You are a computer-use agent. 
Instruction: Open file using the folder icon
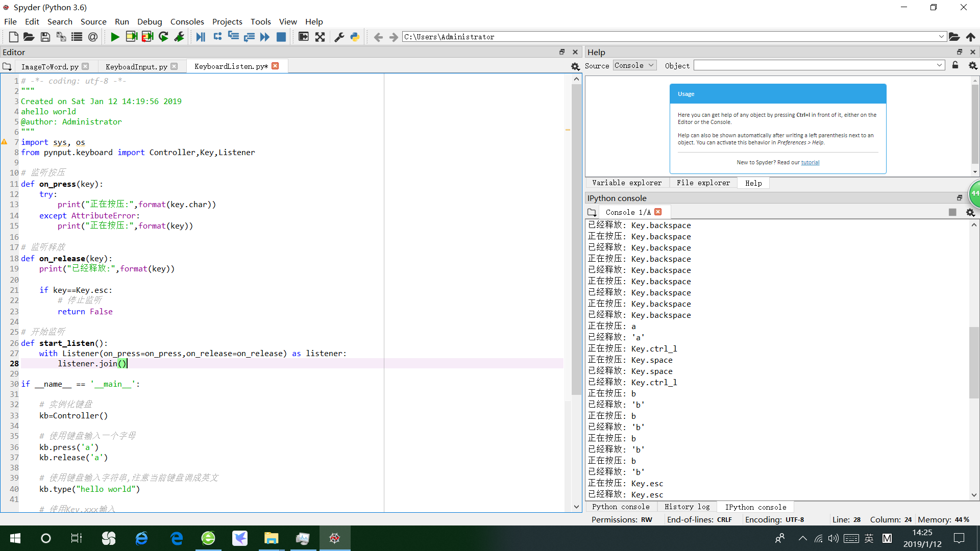(29, 37)
